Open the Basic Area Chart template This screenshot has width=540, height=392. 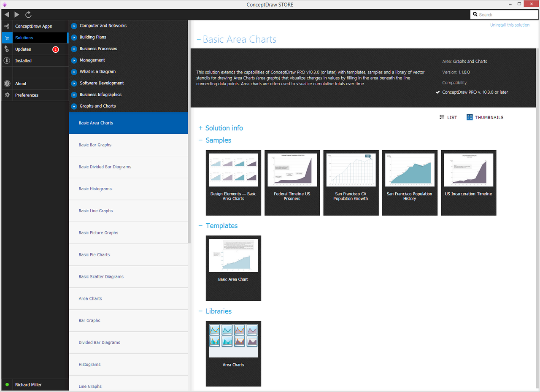[x=233, y=268]
